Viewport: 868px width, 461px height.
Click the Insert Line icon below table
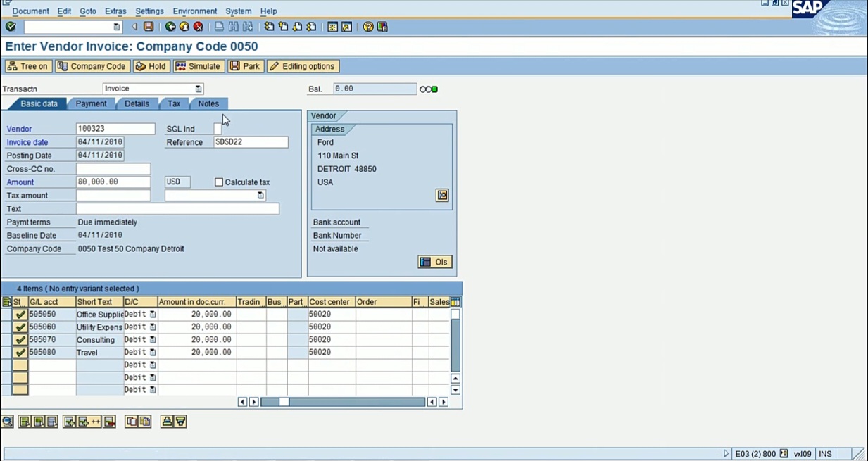point(70,422)
